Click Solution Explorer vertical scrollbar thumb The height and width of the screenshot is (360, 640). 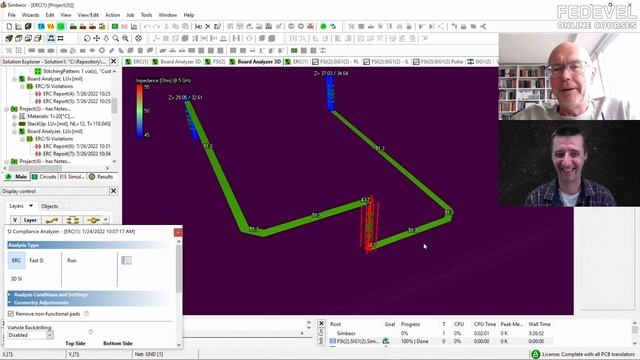point(114,105)
